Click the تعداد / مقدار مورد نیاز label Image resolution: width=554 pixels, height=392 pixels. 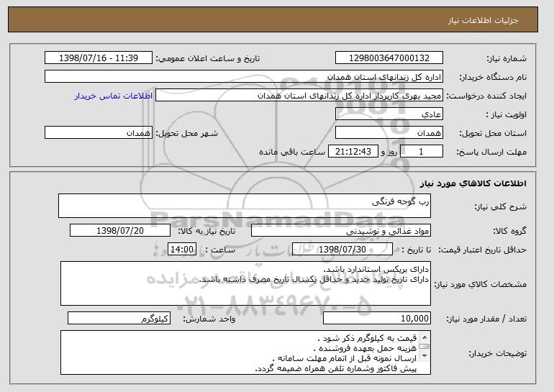tap(486, 319)
